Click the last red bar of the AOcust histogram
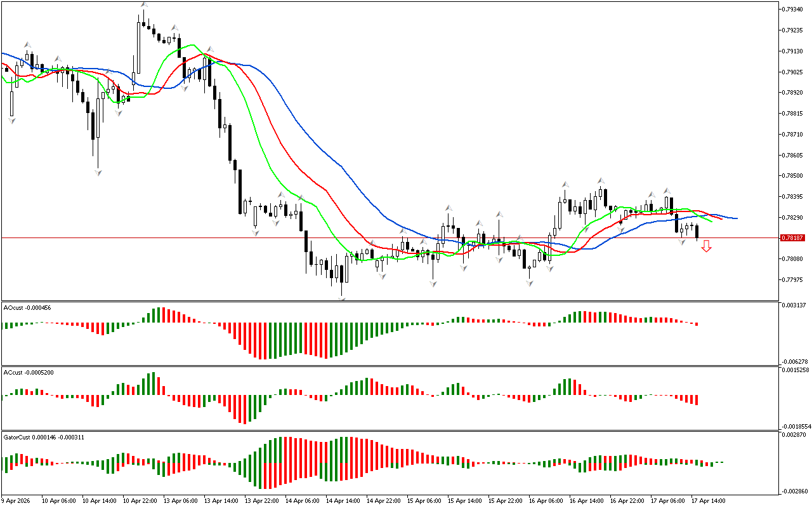This screenshot has width=812, height=508. click(x=697, y=324)
